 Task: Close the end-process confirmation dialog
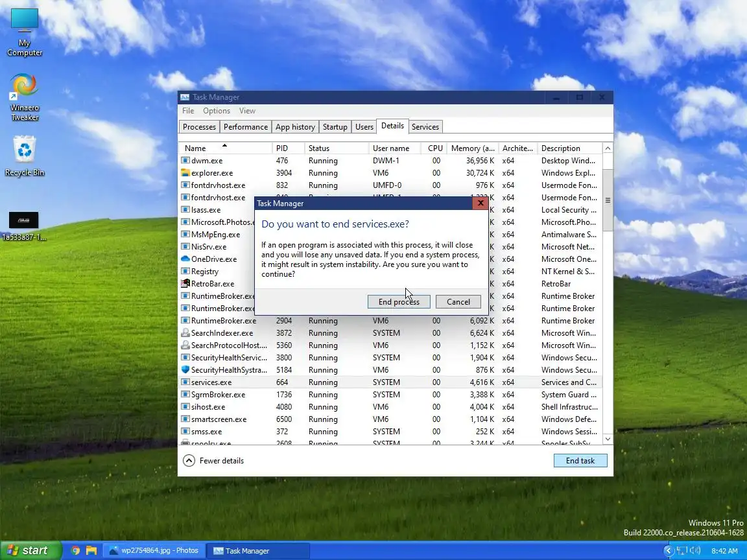tap(480, 204)
